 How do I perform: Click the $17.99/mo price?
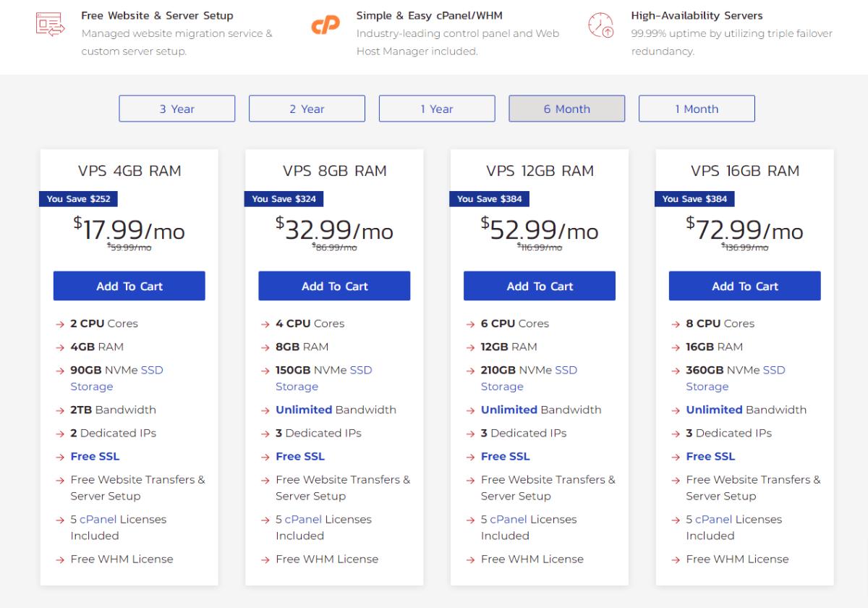point(129,229)
